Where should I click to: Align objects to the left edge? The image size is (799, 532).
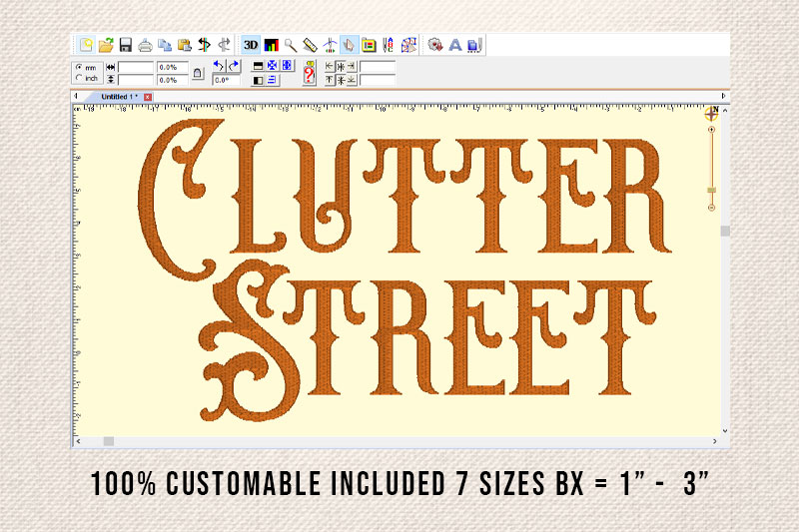330,66
